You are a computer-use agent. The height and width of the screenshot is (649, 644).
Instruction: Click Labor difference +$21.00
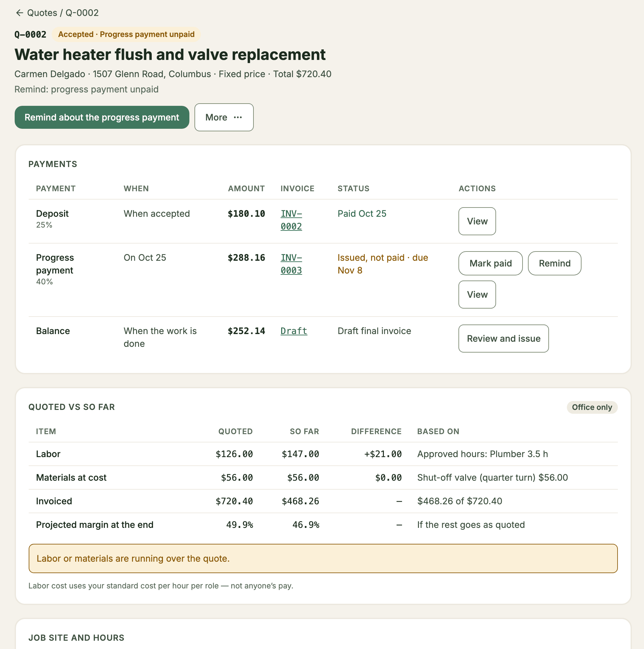383,454
